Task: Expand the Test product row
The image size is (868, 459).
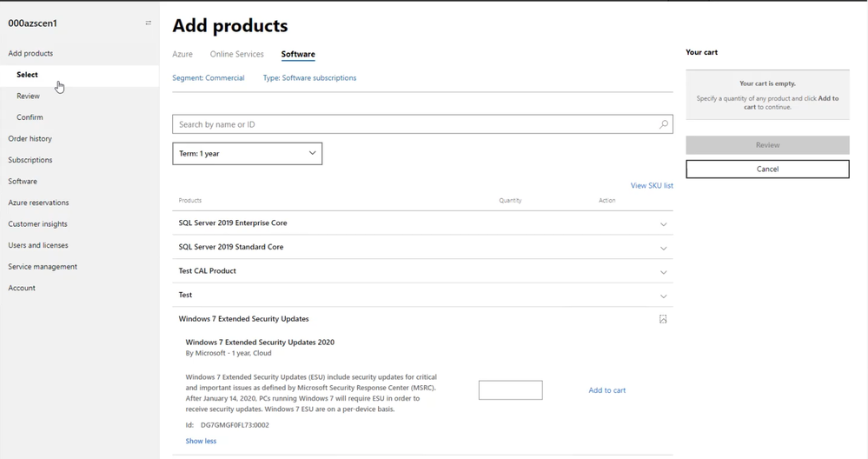Action: (663, 296)
